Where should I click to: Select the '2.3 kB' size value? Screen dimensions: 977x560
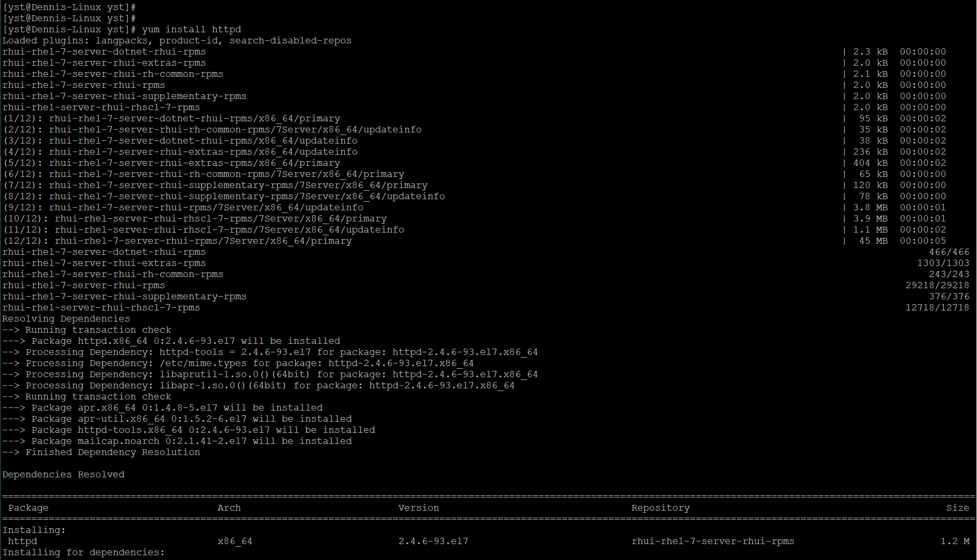point(870,51)
